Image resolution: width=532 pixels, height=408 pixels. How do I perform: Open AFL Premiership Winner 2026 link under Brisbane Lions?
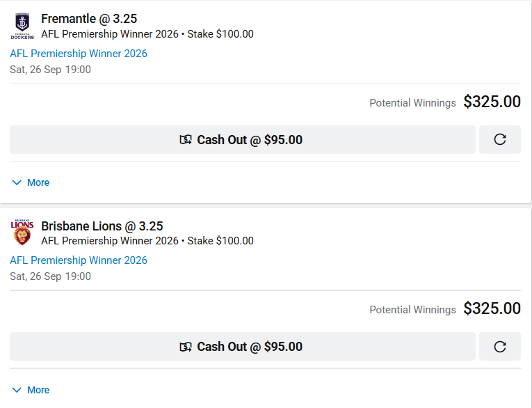(x=79, y=260)
